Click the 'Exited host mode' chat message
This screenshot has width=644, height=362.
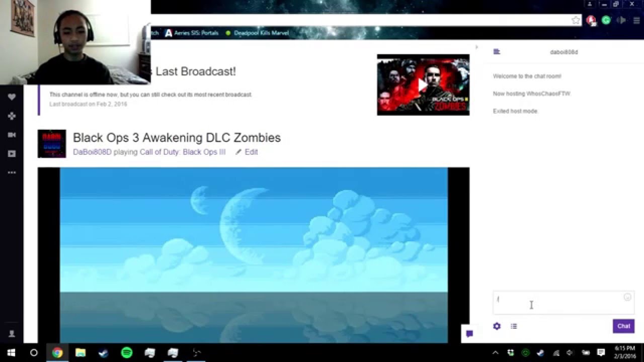click(x=515, y=111)
